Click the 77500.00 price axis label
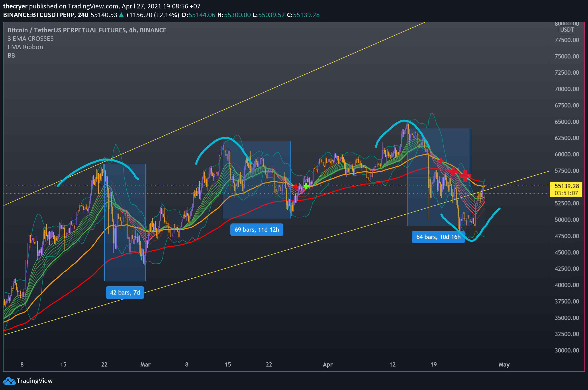This screenshot has height=390, width=588. click(x=567, y=40)
